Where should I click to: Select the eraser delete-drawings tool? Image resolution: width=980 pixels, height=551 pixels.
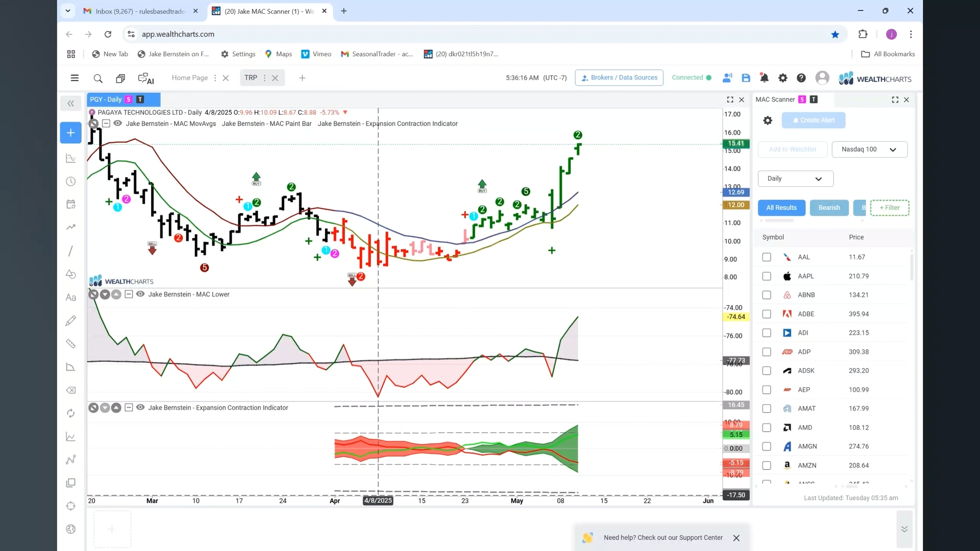pos(71,390)
